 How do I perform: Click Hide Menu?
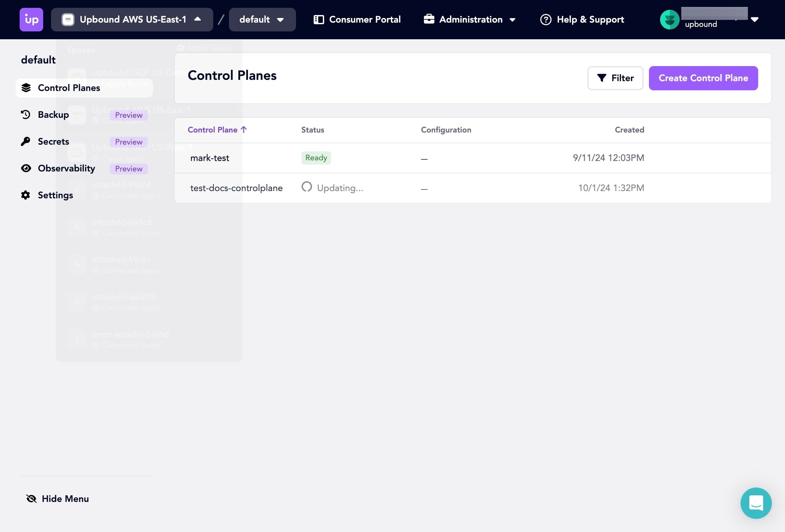(x=58, y=499)
